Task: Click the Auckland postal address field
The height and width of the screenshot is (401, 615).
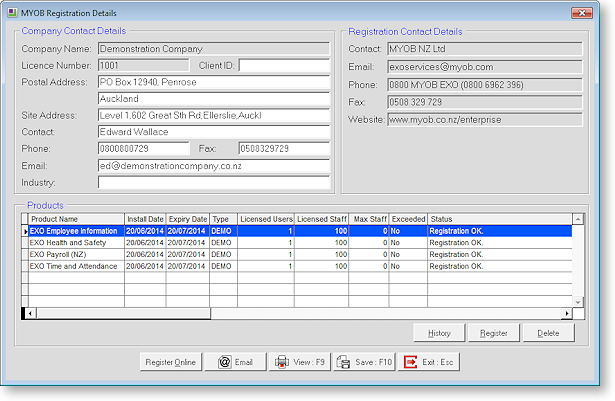Action: pos(214,98)
